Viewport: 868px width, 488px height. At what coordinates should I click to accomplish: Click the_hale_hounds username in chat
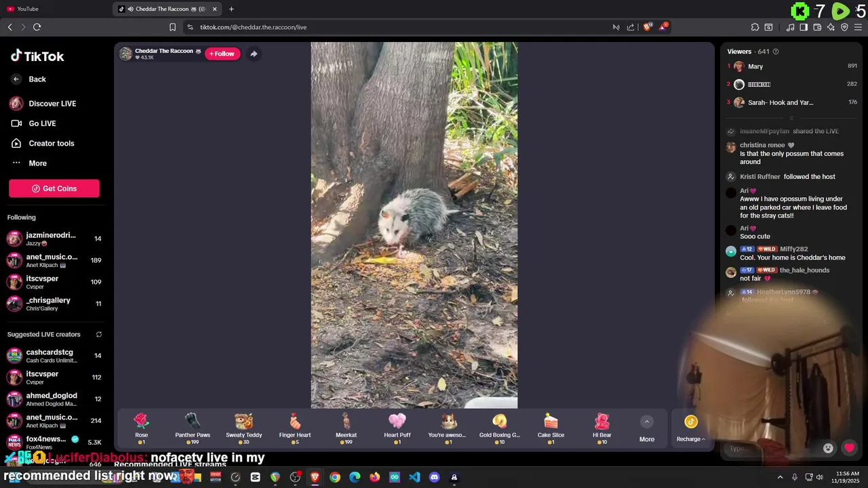click(x=804, y=270)
